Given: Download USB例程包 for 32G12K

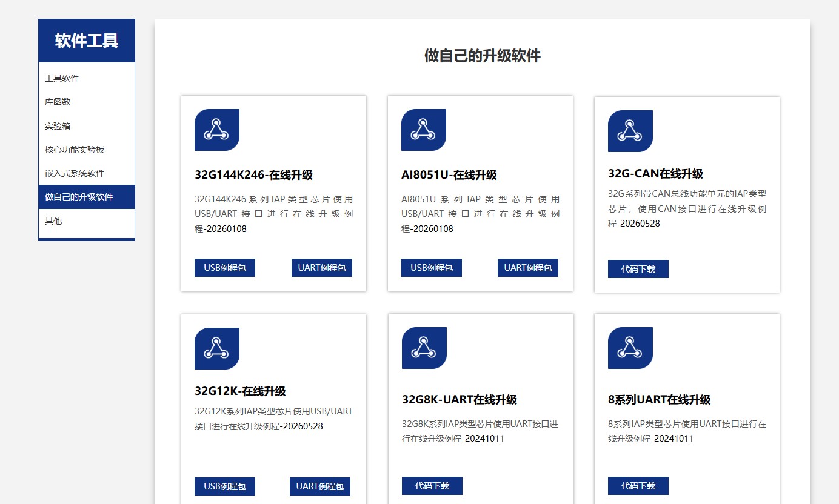Looking at the screenshot, I should click(x=225, y=486).
